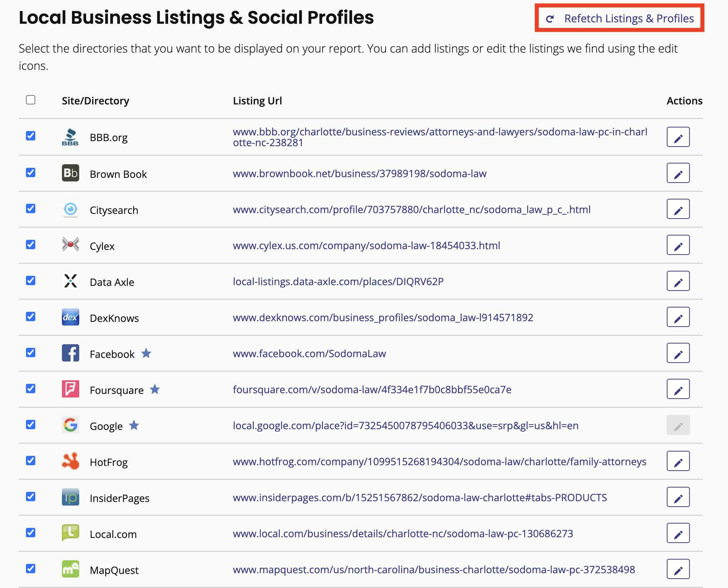Open the Facebook listing URL link
Image resolution: width=728 pixels, height=588 pixels.
[309, 353]
